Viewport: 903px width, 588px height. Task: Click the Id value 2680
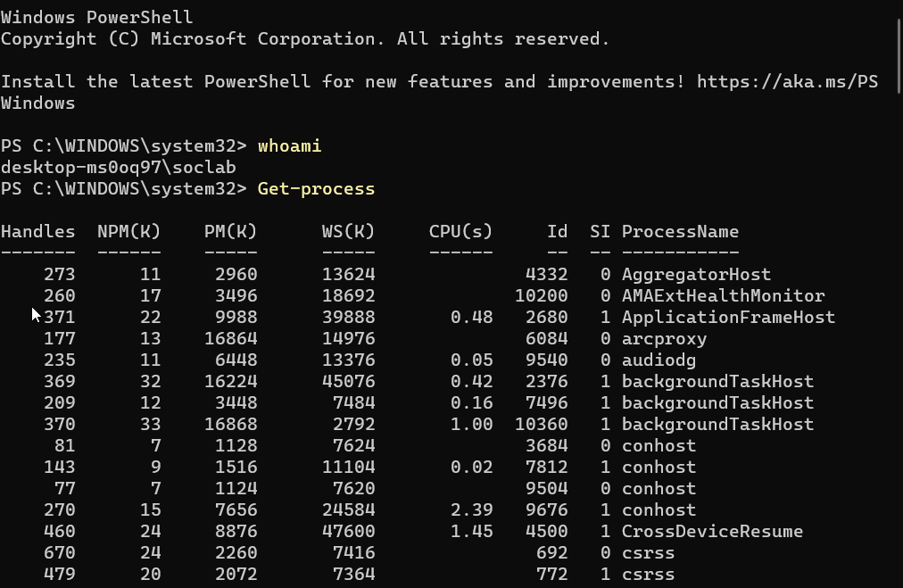coord(546,317)
